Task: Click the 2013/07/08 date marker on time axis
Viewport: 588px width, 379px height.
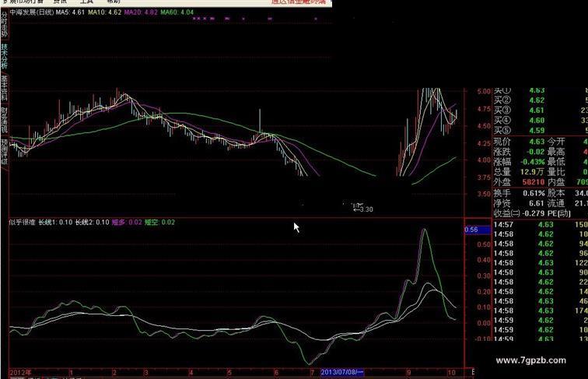Action: [342, 372]
